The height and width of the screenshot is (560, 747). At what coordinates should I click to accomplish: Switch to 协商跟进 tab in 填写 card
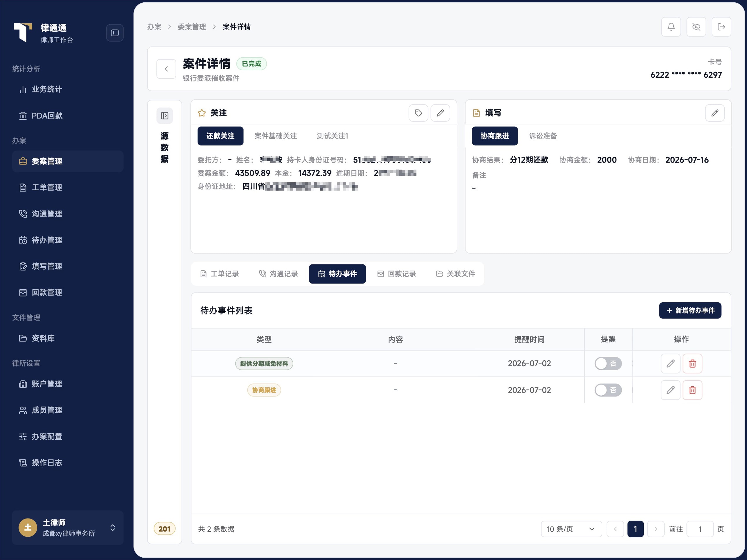[495, 136]
